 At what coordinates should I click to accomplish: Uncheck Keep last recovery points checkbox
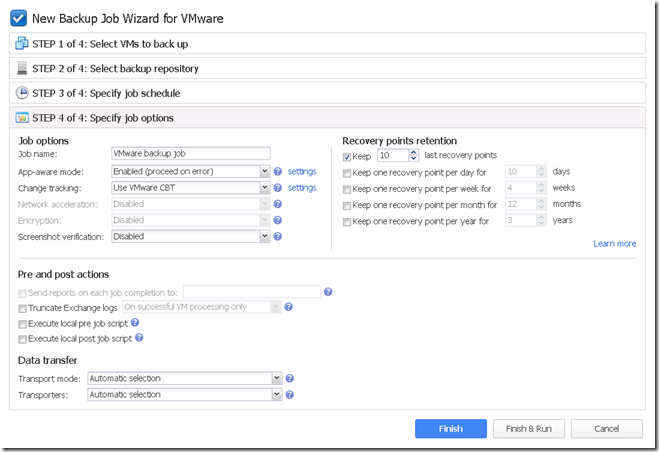click(347, 157)
